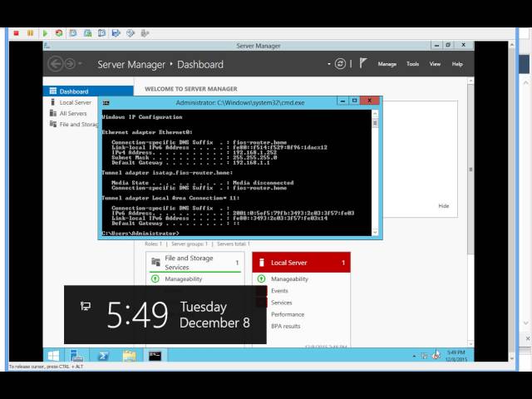Click the red Local Server tile header
532x399 pixels.
click(x=301, y=263)
